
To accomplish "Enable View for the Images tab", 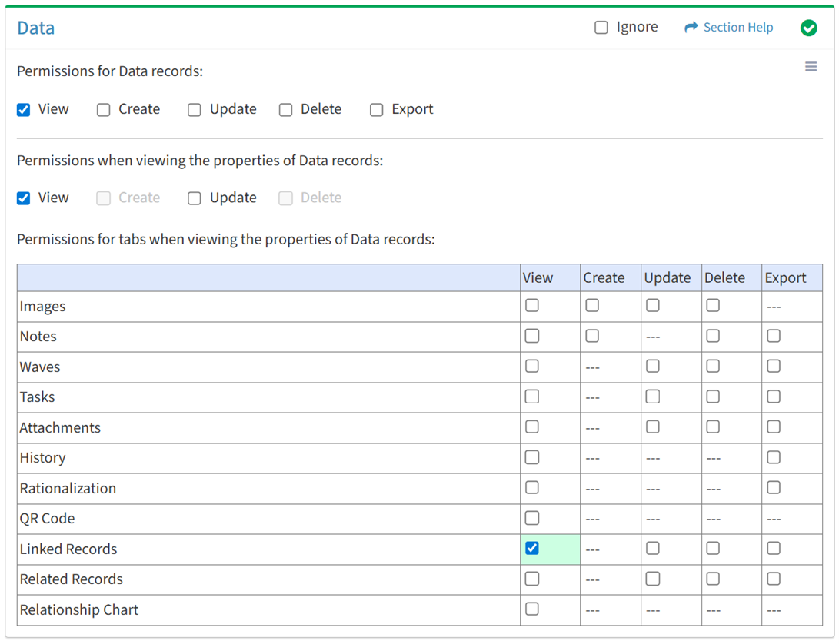I will click(x=532, y=306).
